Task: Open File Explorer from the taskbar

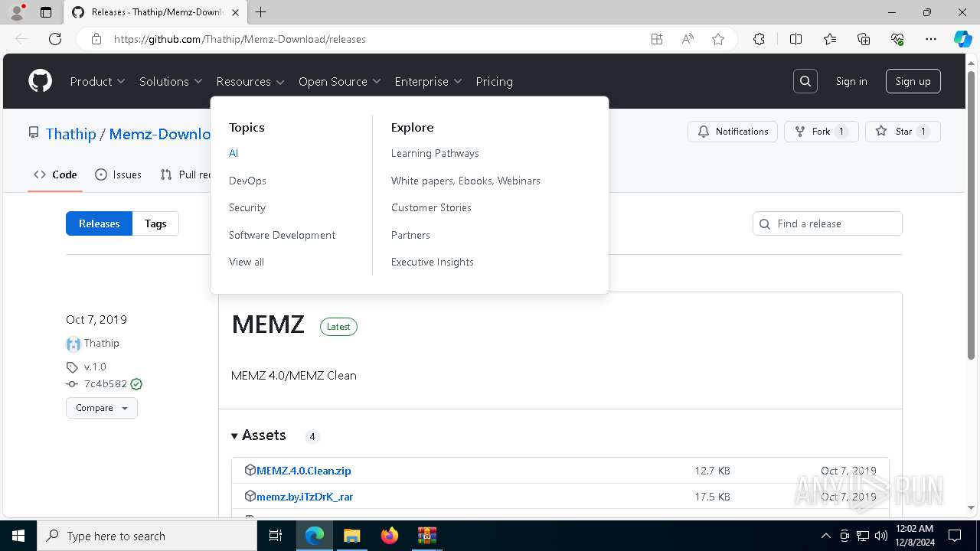Action: click(x=351, y=536)
